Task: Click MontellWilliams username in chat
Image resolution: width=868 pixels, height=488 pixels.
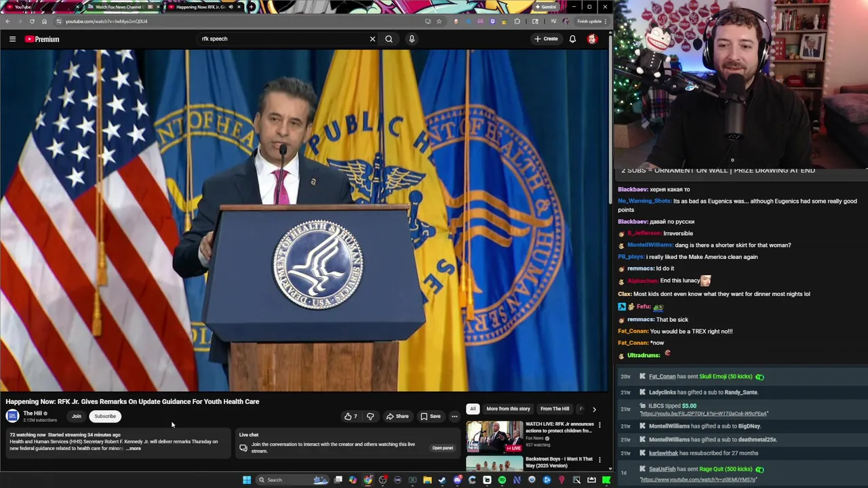Action: pyautogui.click(x=650, y=245)
